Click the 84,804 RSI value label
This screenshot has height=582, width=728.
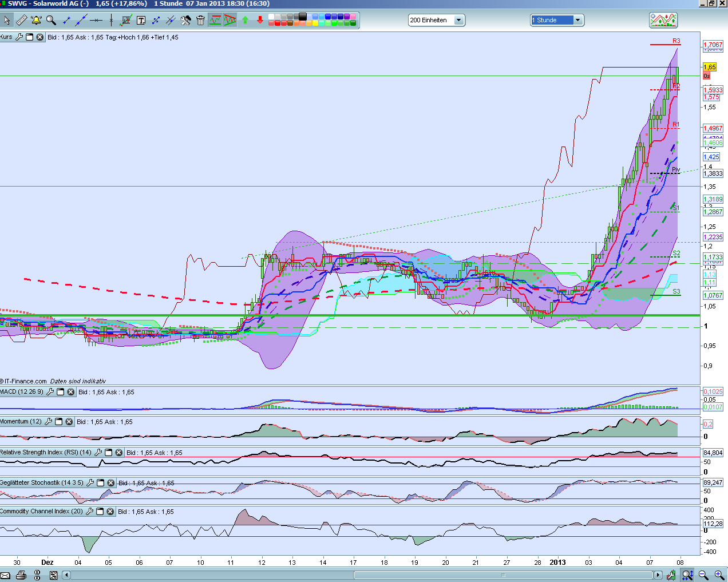[x=713, y=453]
